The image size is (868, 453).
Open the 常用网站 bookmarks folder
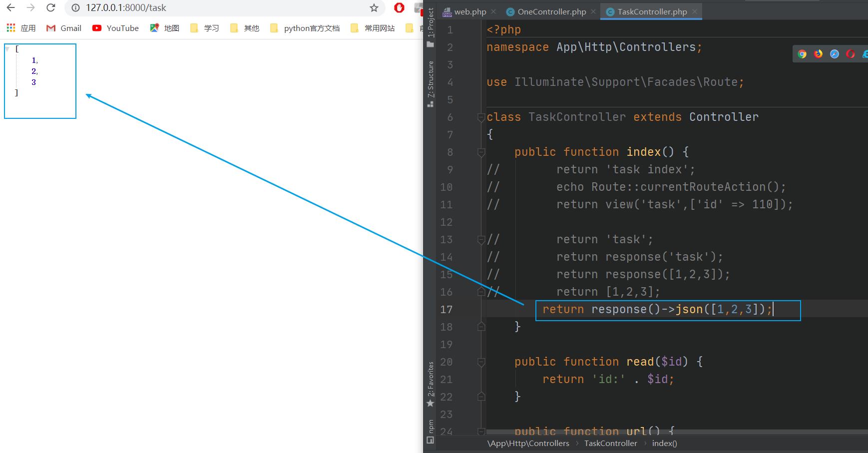tap(373, 28)
